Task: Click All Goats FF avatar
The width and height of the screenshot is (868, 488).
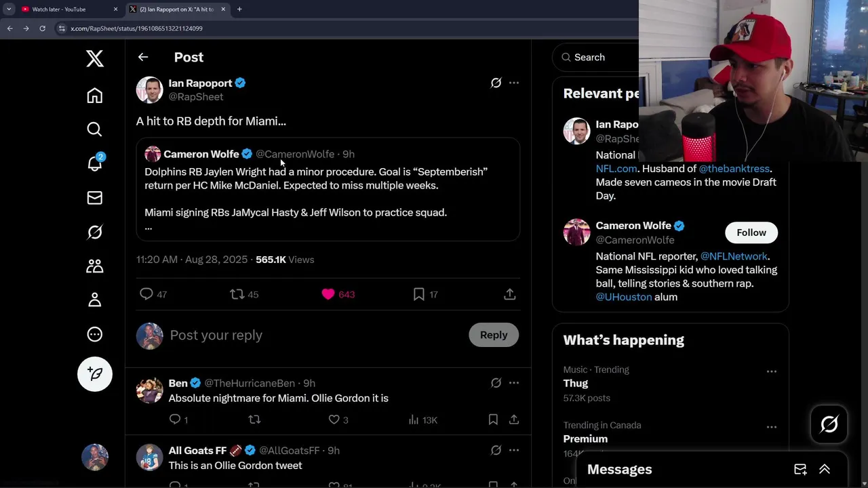Action: coord(149,457)
